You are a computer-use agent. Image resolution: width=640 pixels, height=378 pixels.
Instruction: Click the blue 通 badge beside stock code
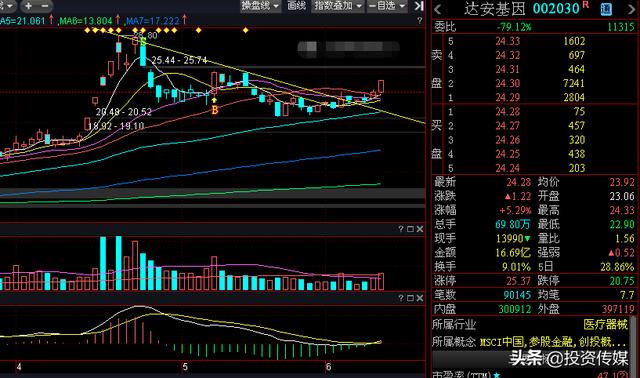tap(606, 9)
